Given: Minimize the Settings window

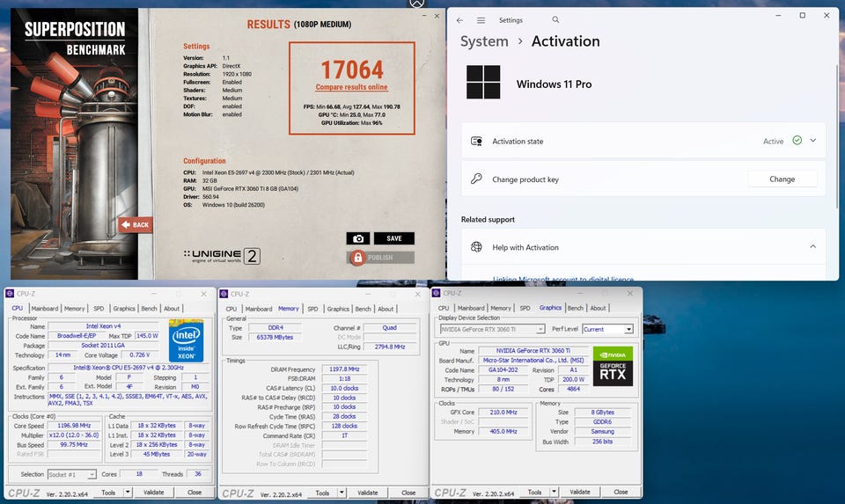Looking at the screenshot, I should (x=778, y=16).
